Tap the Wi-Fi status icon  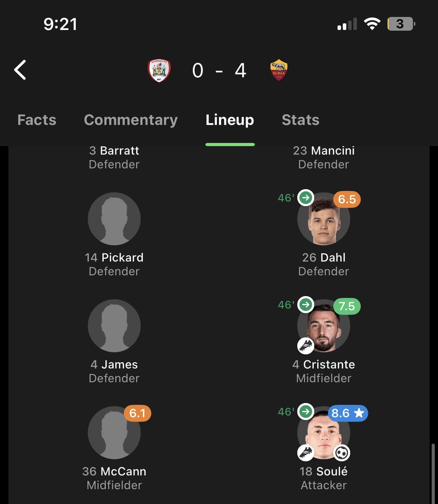pos(372,24)
